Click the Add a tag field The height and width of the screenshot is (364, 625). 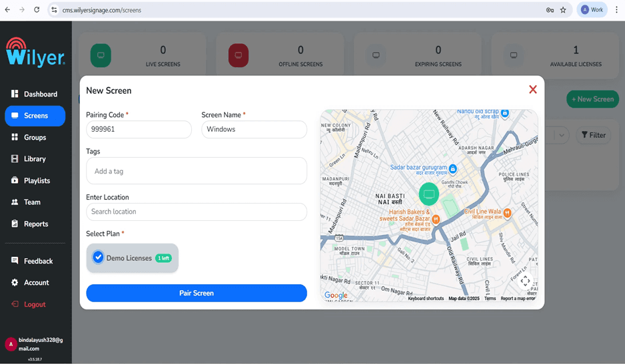coord(197,171)
